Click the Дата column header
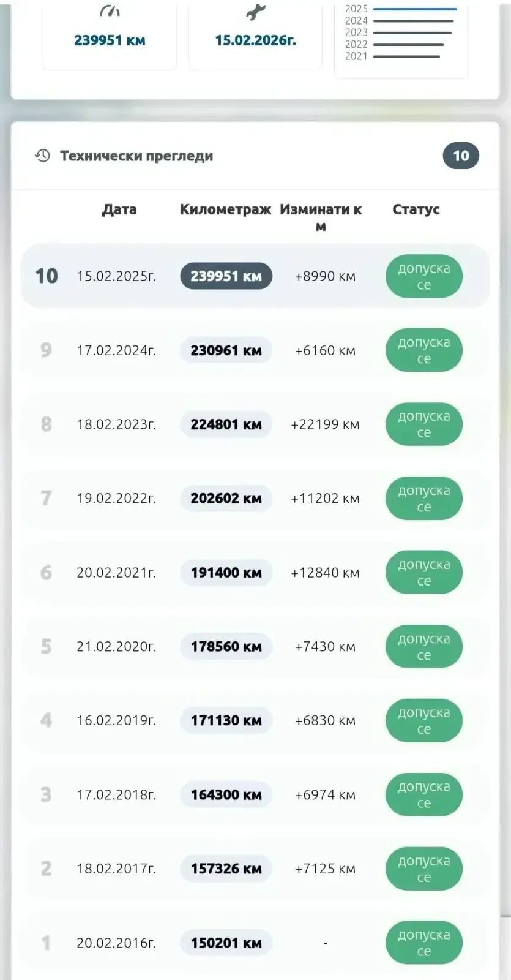This screenshot has width=511, height=980. coord(119,209)
